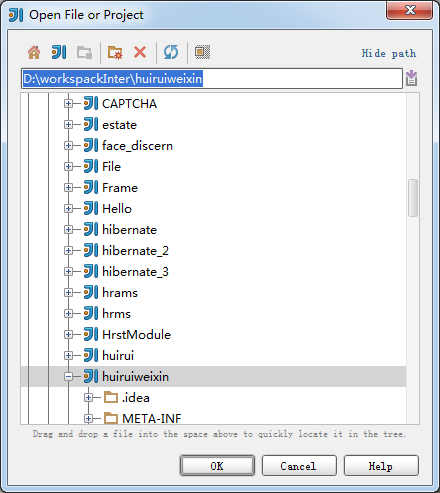Toggle show hidden files and directories
The image size is (440, 493).
[x=202, y=52]
